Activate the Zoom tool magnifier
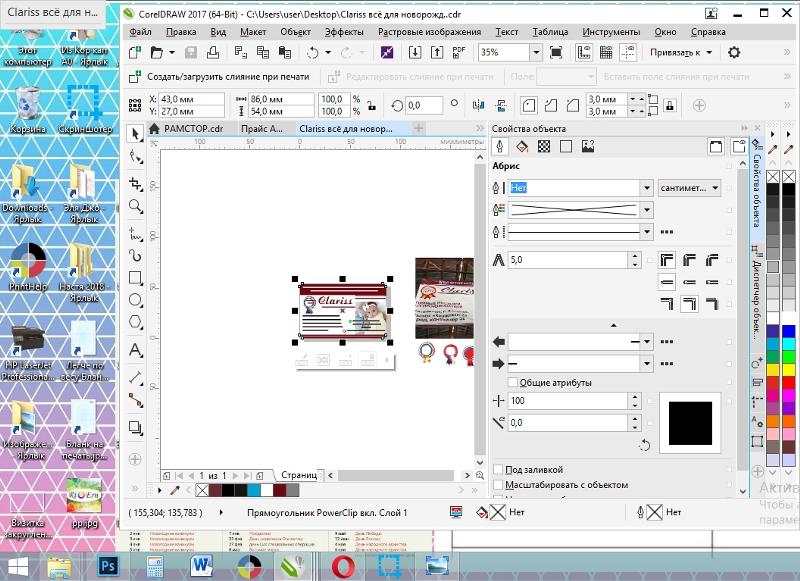Image resolution: width=800 pixels, height=581 pixels. 137,206
